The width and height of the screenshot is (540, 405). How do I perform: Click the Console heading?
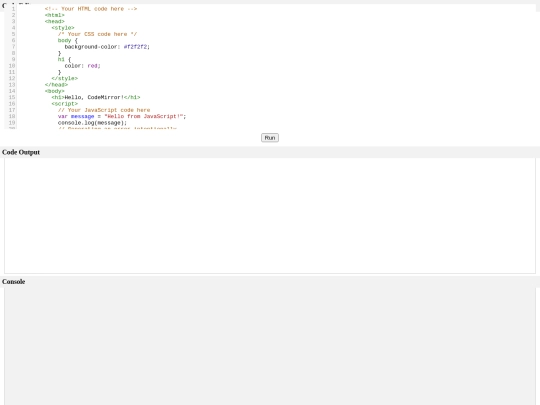click(13, 282)
